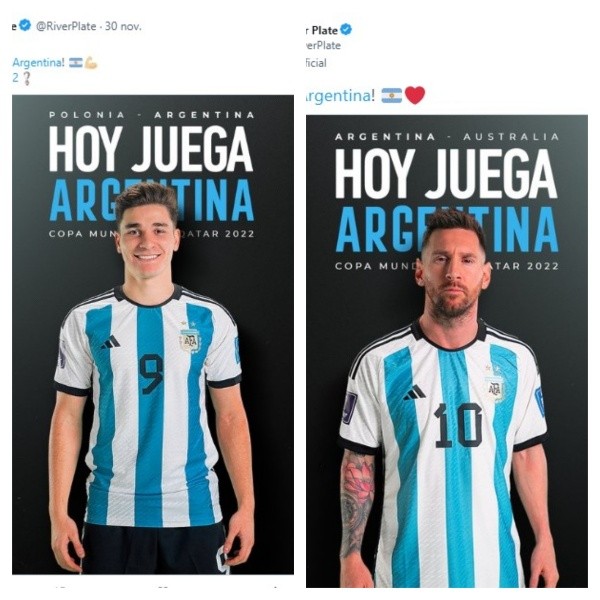Click the red heart emoji in right tweet
This screenshot has height=600, width=600.
(x=415, y=95)
